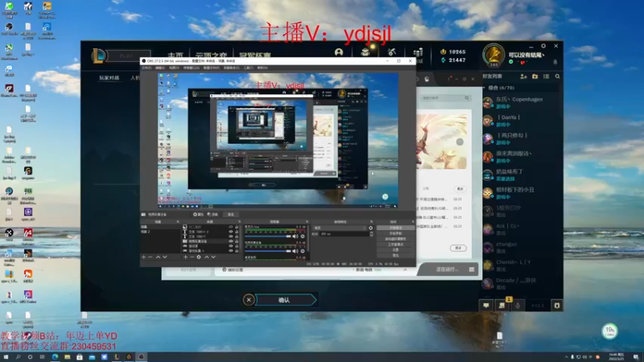This screenshot has width=644, height=362.
Task: Click transition duration stepper arrows
Action: click(371, 234)
